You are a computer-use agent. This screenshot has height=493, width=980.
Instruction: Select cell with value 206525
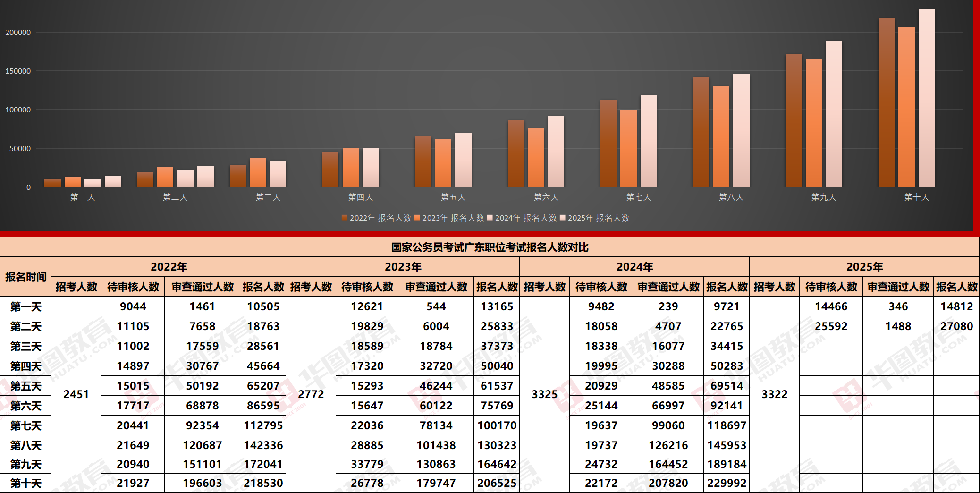click(x=497, y=483)
